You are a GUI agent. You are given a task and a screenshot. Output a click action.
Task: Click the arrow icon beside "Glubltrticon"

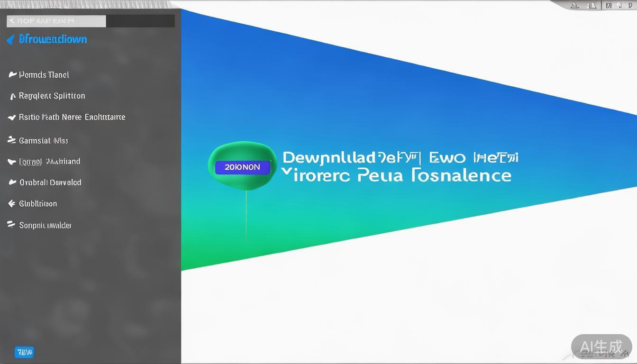tap(12, 204)
